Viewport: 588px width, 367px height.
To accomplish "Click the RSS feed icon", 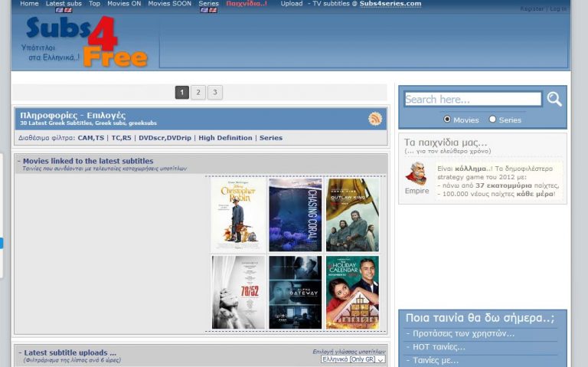I will click(x=375, y=119).
